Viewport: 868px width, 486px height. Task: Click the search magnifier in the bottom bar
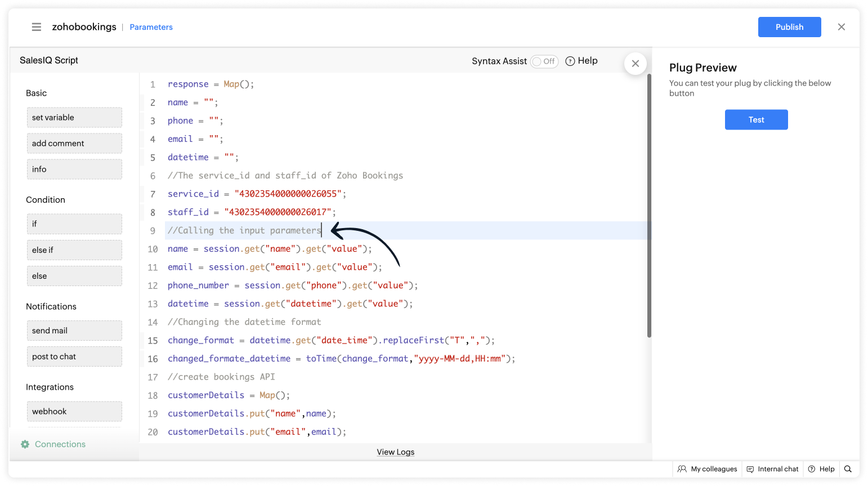pos(848,469)
